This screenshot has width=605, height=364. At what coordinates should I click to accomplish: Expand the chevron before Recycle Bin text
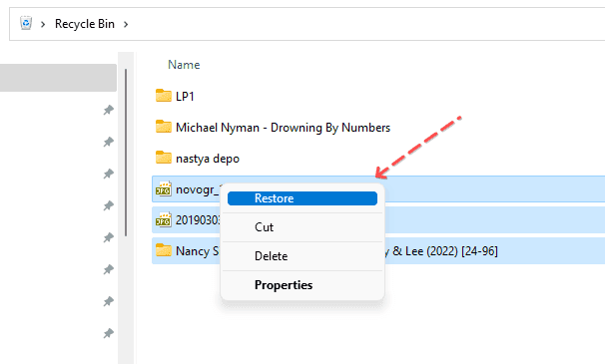pyautogui.click(x=43, y=24)
